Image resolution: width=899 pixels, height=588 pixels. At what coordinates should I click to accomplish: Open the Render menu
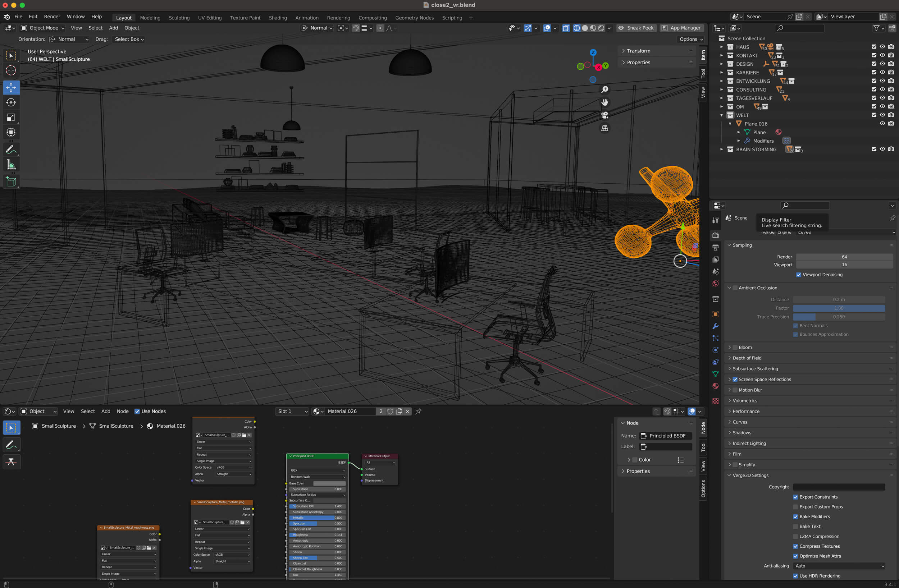point(52,17)
